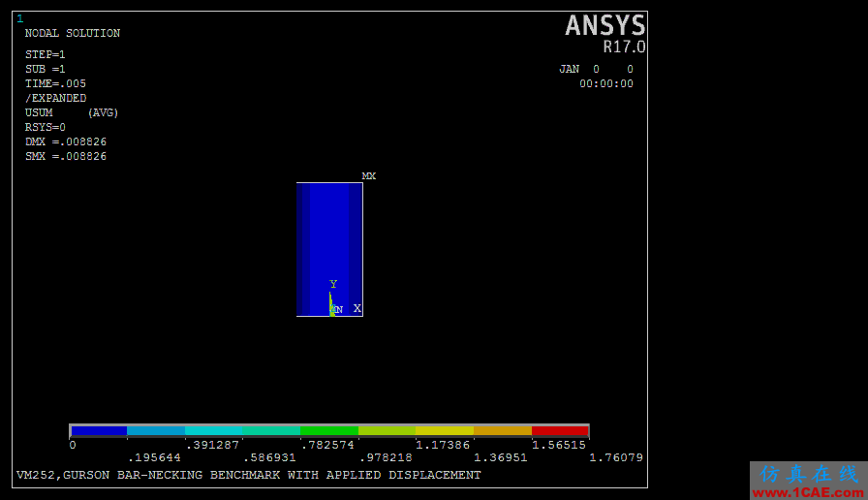Click the orange legend color swatch
Screen dimensions: 868x500
[x=503, y=430]
